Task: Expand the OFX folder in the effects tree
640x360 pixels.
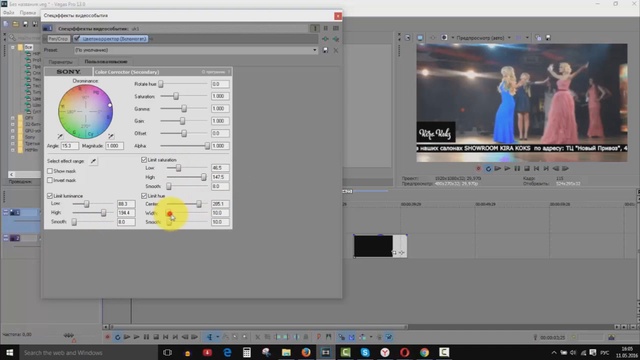Action: pos(13,118)
